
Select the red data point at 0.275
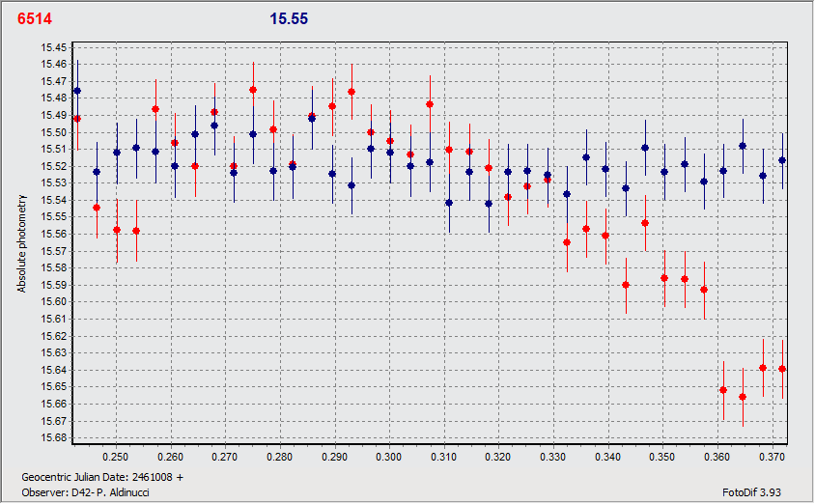click(253, 90)
